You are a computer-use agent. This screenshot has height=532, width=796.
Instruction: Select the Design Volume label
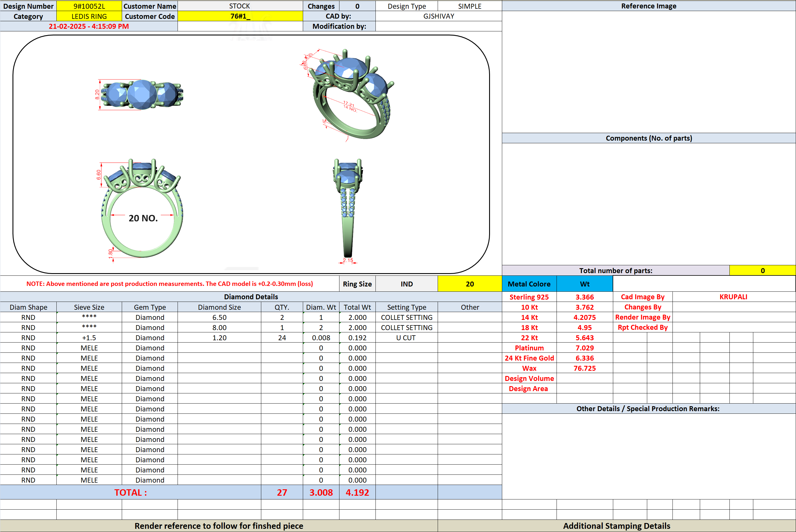(529, 378)
